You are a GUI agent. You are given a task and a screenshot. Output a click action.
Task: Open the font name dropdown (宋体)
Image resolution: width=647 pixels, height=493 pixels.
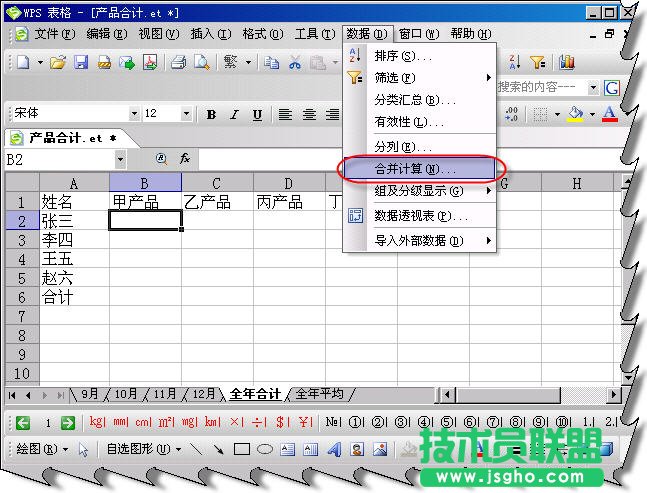click(134, 113)
